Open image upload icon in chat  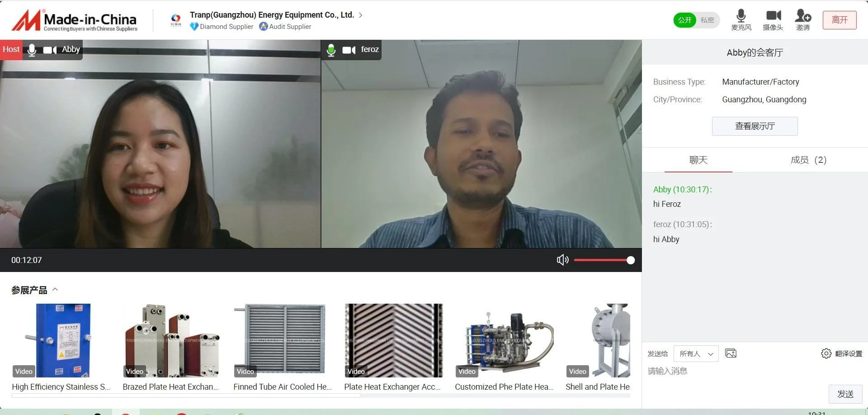click(x=731, y=353)
